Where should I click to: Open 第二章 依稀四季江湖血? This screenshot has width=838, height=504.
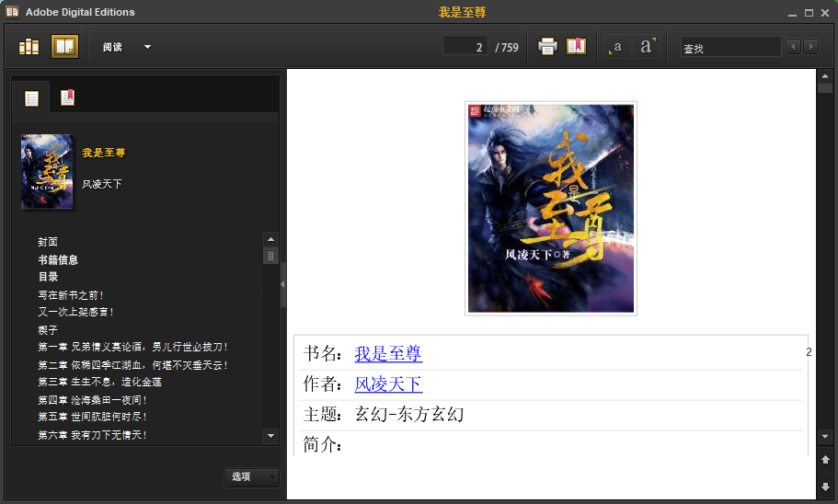tap(132, 365)
